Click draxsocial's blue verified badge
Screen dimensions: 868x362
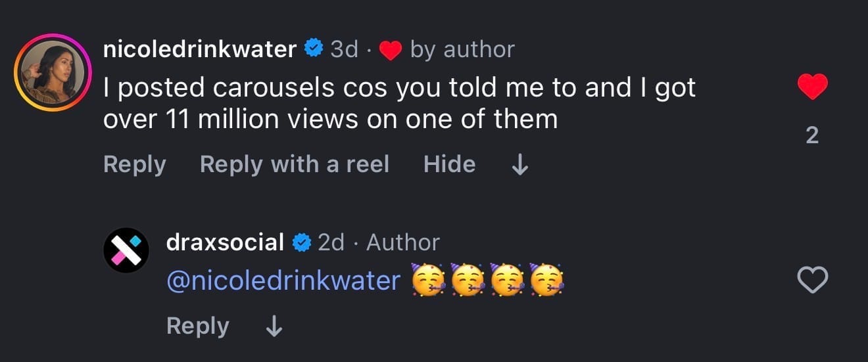pos(301,242)
